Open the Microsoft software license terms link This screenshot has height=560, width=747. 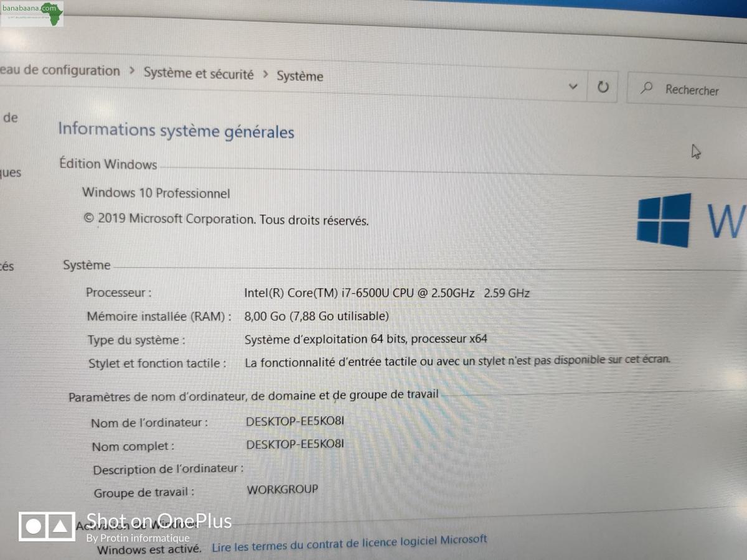click(349, 543)
